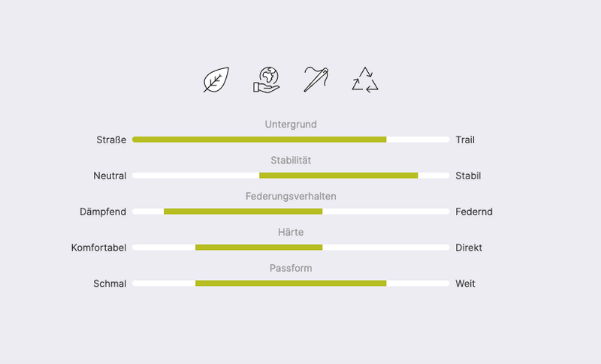The height and width of the screenshot is (364, 601).
Task: Click the needle and thread icon
Action: pyautogui.click(x=316, y=80)
